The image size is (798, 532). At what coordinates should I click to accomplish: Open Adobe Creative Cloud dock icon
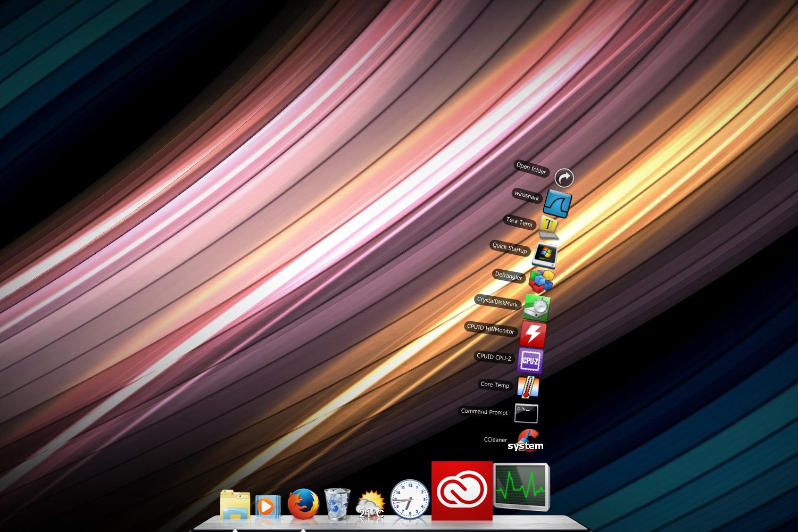tap(462, 491)
